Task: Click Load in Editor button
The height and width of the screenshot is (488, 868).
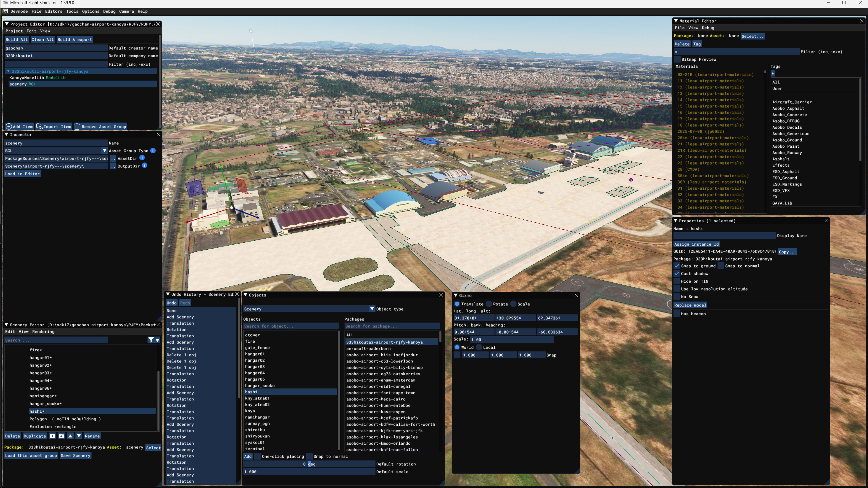Action: 23,174
